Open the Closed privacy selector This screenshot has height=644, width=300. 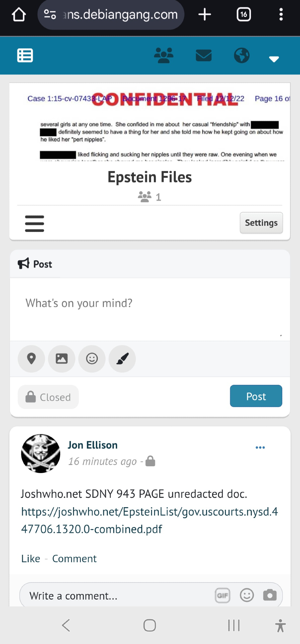click(48, 397)
